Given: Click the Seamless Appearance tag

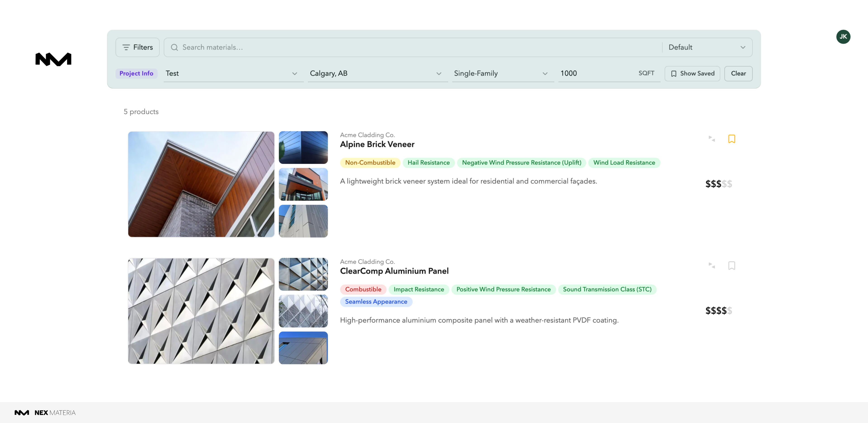Looking at the screenshot, I should click(376, 301).
